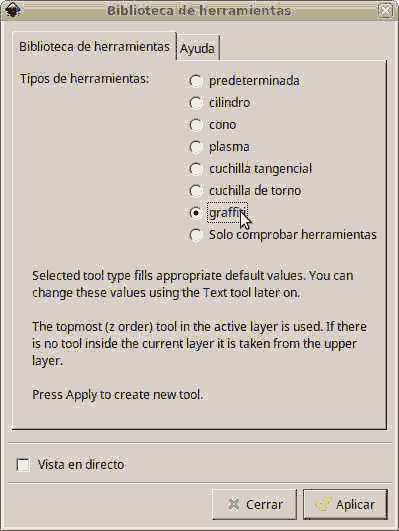
Task: Click Aplicar to create the tool
Action: [345, 505]
